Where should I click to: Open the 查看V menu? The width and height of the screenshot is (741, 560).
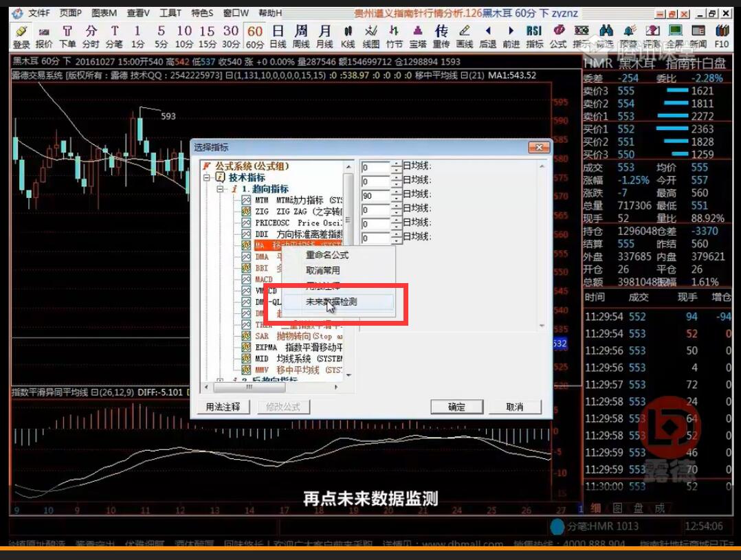(138, 13)
